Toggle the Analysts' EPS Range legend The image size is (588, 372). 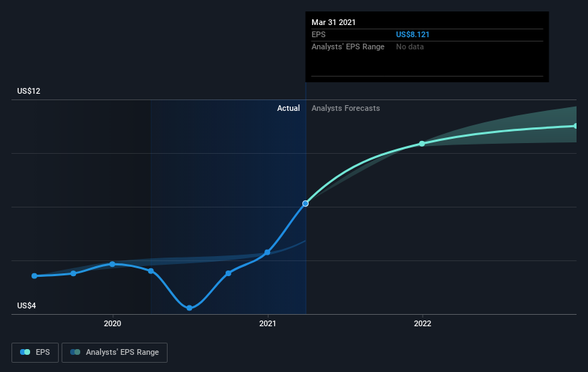(115, 353)
